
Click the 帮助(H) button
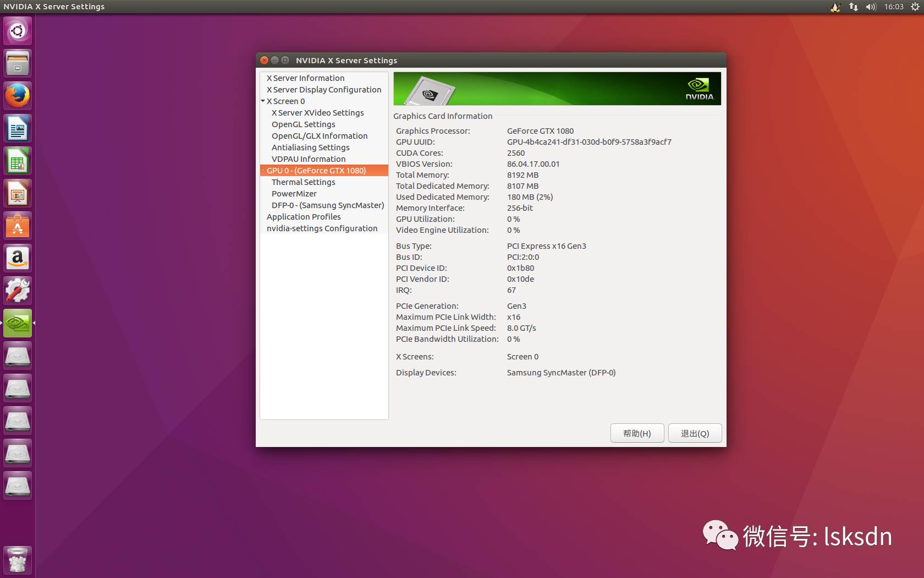tap(636, 433)
